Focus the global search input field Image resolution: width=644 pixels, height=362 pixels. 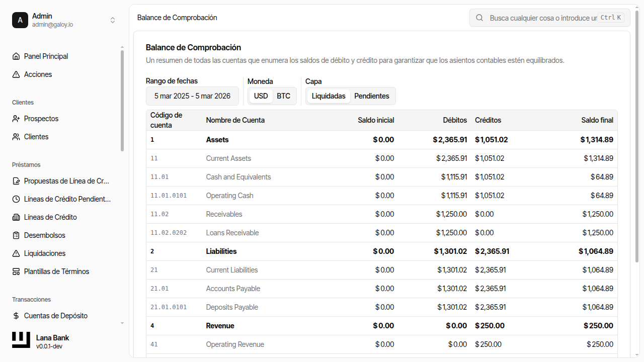pos(542,18)
